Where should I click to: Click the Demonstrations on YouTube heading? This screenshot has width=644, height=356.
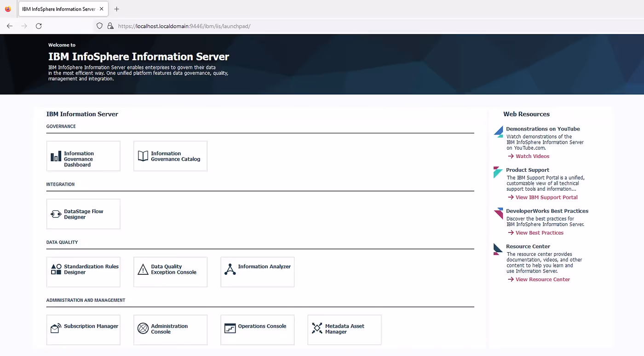pos(543,129)
